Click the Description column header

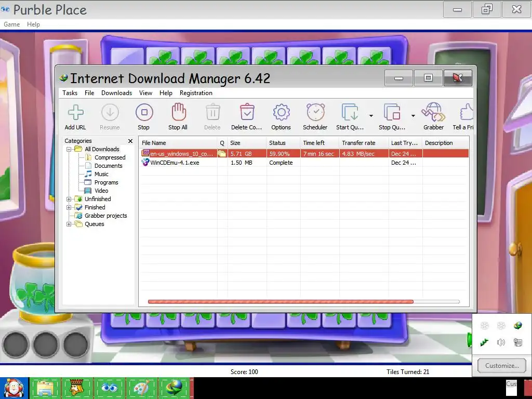(446, 143)
